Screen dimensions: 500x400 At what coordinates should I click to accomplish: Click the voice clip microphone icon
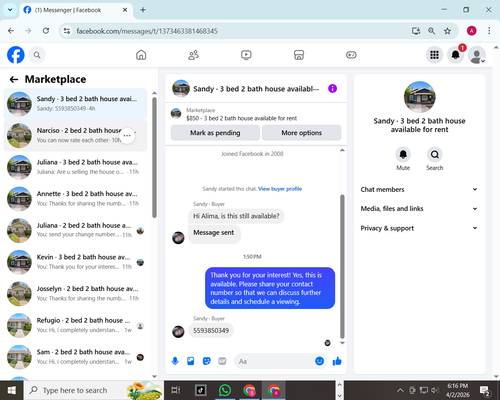coord(175,361)
